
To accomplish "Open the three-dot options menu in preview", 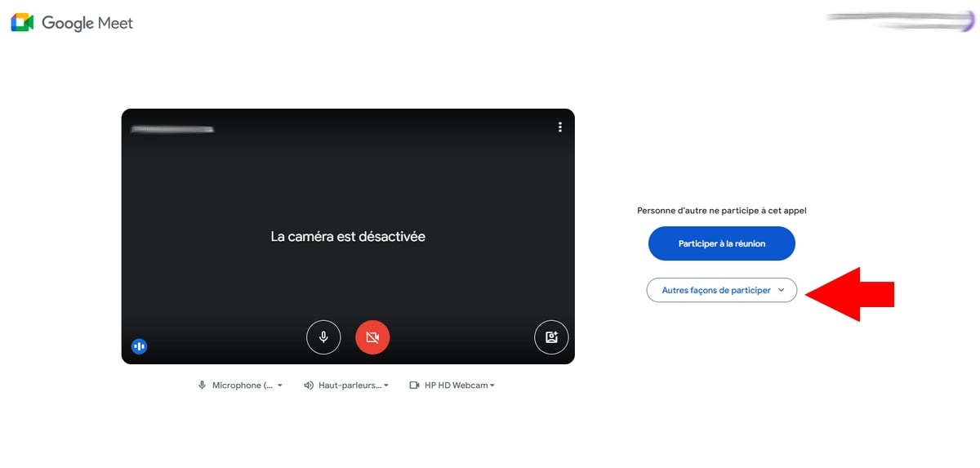I will click(559, 127).
